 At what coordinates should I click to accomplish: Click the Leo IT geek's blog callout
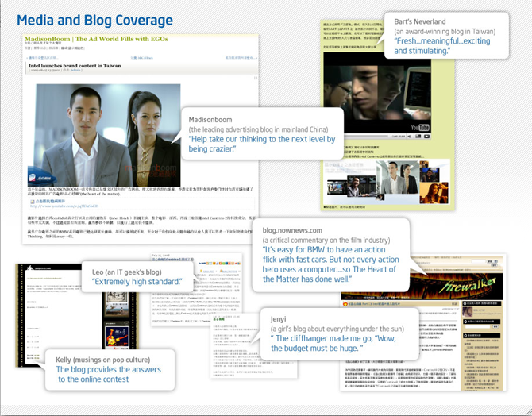pyautogui.click(x=139, y=277)
